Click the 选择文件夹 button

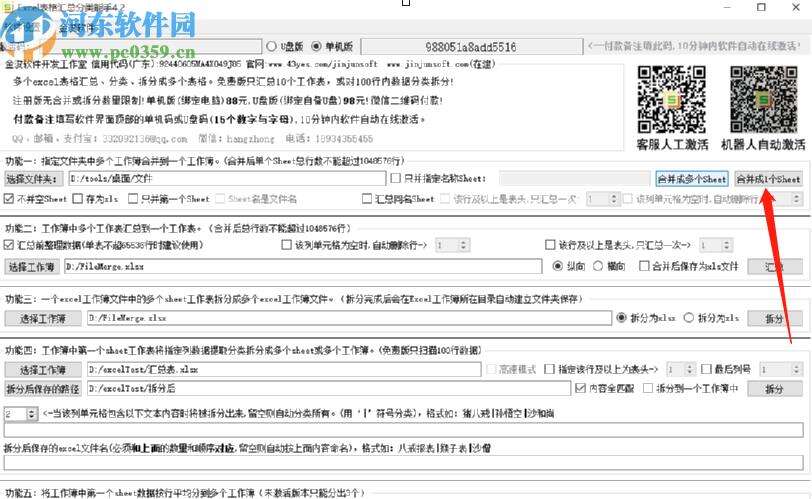pos(32,179)
